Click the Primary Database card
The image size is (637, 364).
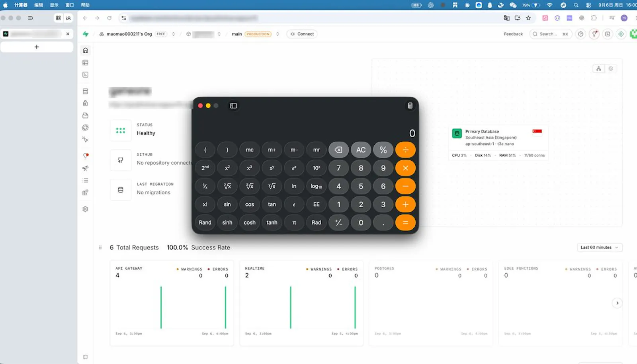point(498,144)
